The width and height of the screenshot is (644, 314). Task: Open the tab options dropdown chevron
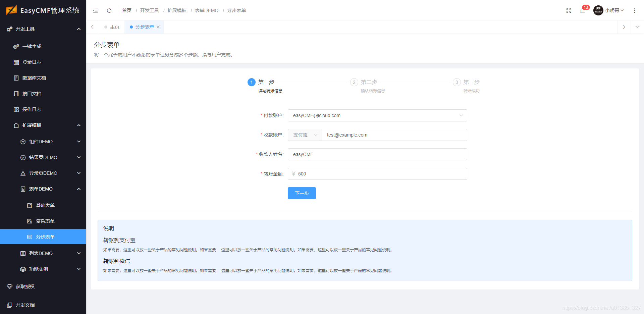(637, 27)
